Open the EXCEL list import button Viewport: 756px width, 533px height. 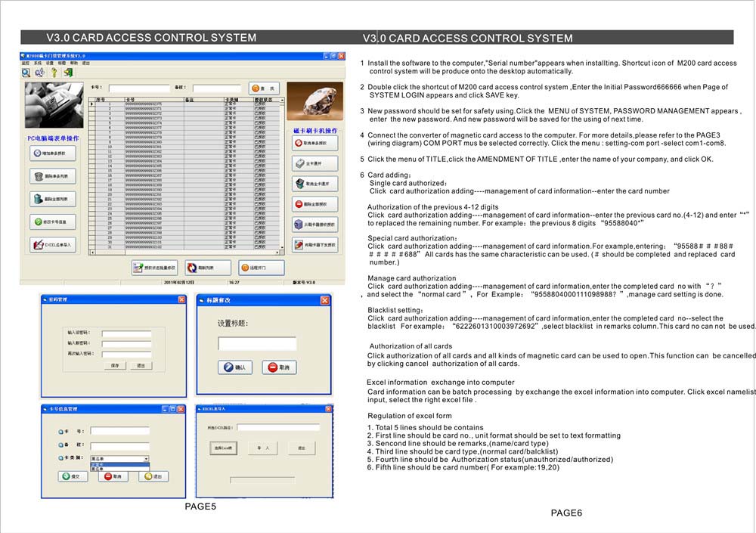pyautogui.click(x=53, y=244)
